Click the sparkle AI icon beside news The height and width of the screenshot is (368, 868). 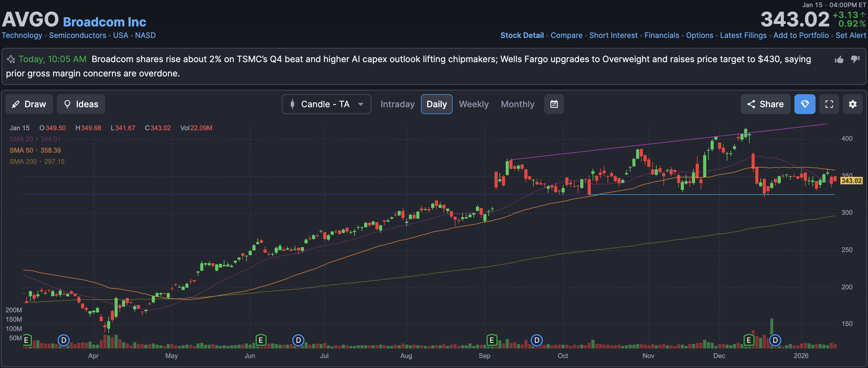(11, 59)
